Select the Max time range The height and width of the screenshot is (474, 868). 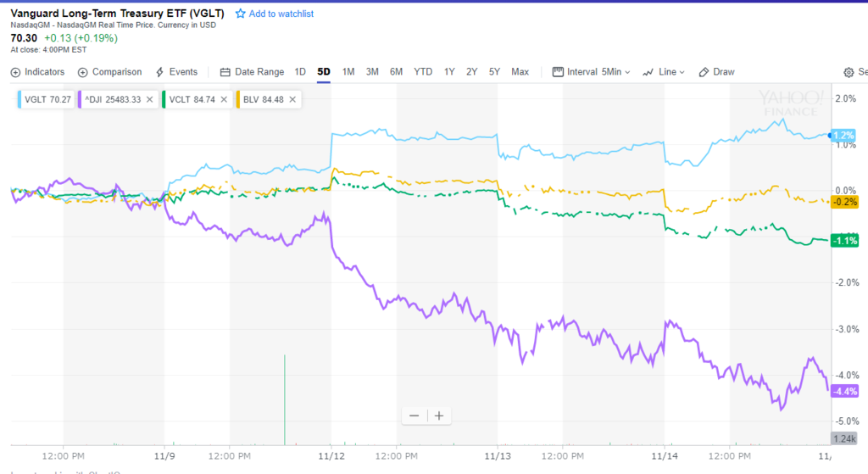[520, 72]
